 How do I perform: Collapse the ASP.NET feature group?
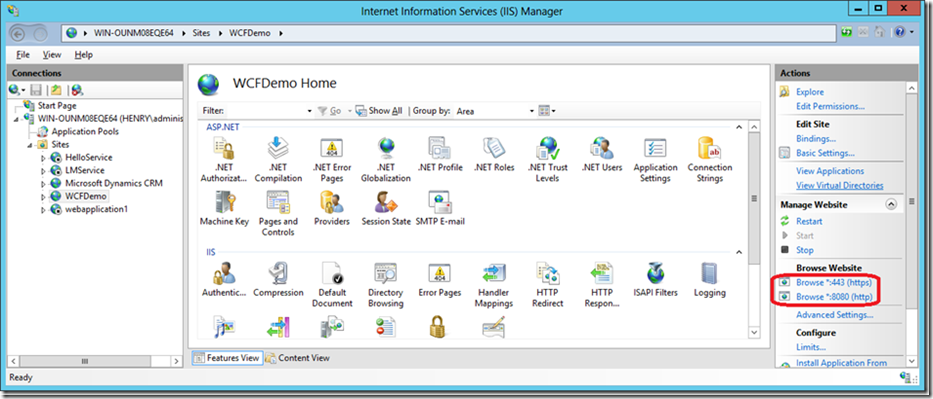point(739,127)
